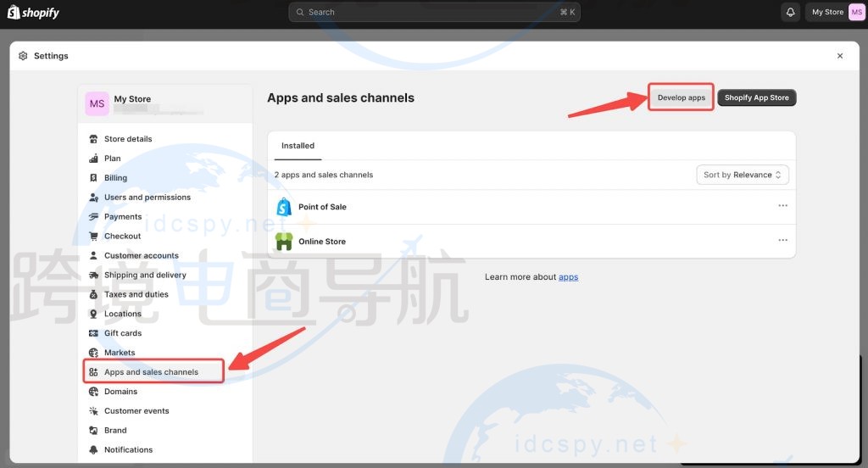This screenshot has height=468, width=868.
Task: Click the Customer accounts person icon
Action: point(93,255)
